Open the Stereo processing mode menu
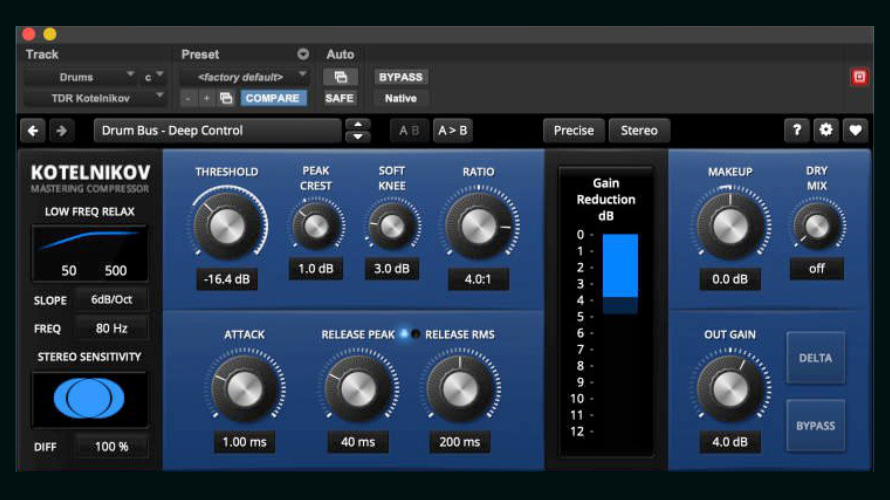 coord(639,130)
